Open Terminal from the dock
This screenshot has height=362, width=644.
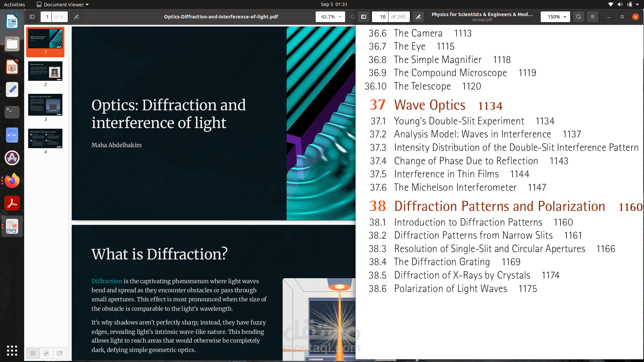tap(12, 112)
